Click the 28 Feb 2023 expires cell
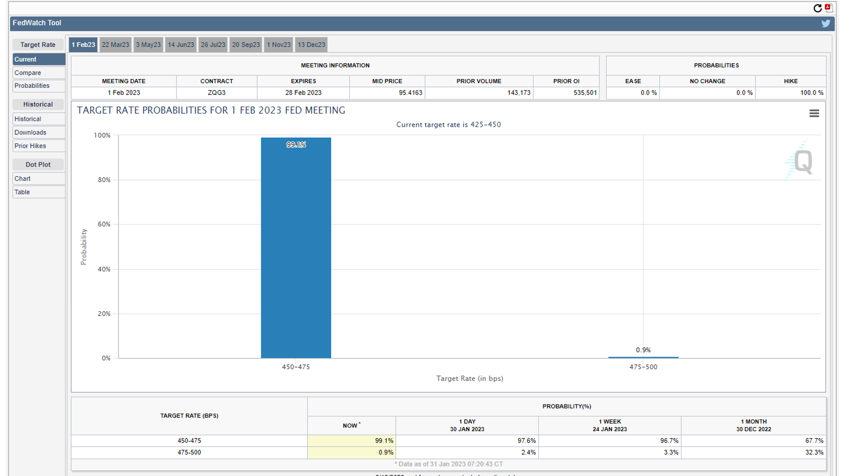The width and height of the screenshot is (868, 476). click(x=303, y=93)
